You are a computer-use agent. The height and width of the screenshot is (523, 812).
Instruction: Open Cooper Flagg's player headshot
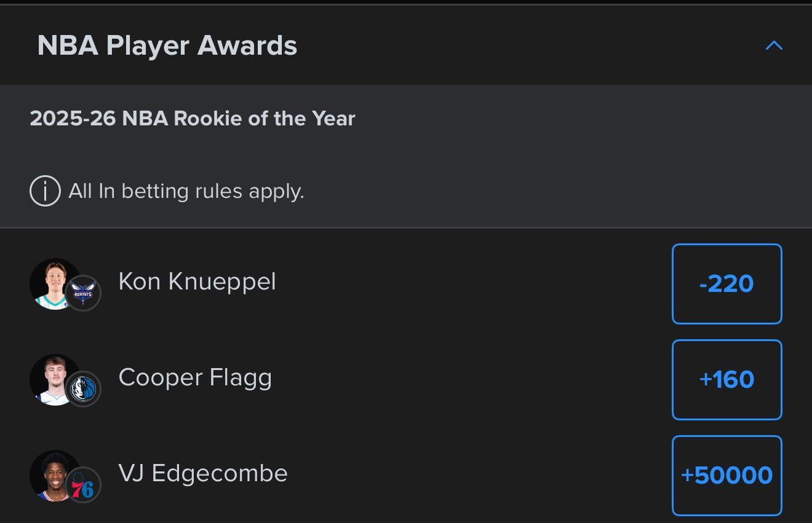pos(55,380)
